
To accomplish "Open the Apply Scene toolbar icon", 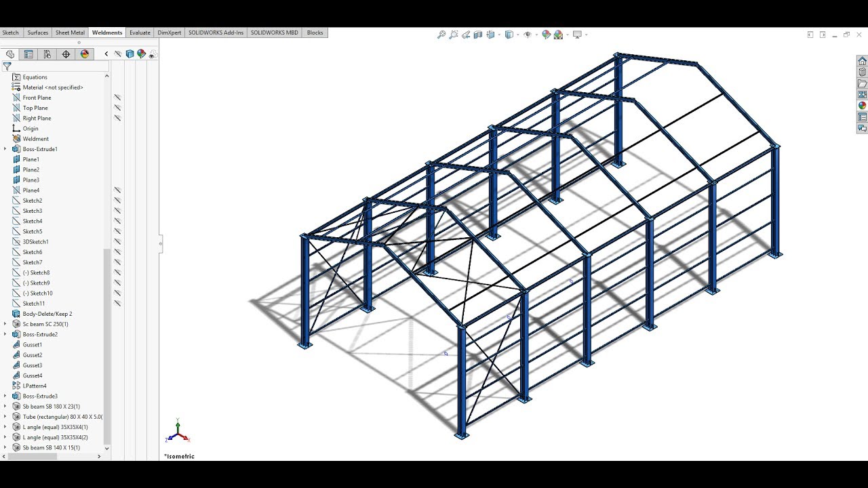I will (557, 35).
